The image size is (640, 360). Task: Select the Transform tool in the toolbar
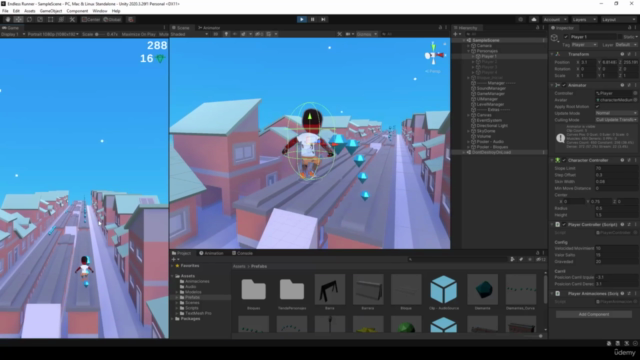[61, 19]
